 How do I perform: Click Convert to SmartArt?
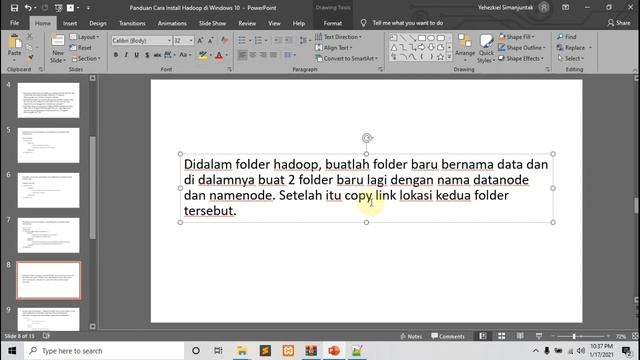point(347,59)
